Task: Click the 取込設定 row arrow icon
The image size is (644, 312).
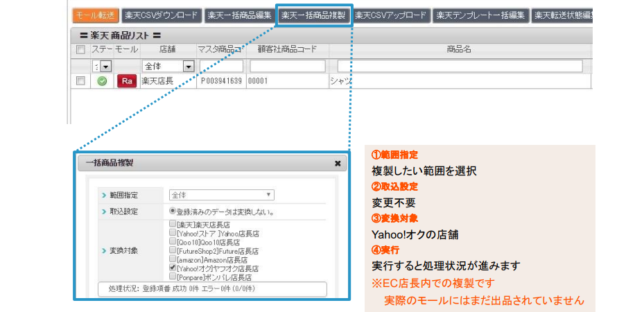Action: (104, 212)
